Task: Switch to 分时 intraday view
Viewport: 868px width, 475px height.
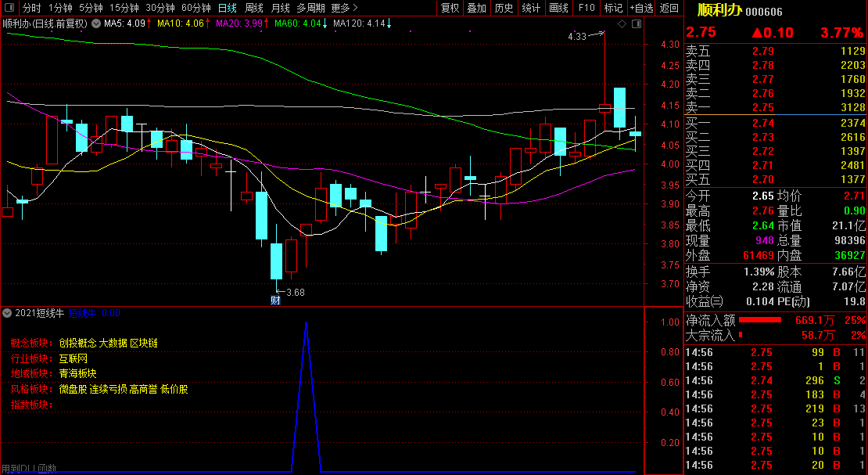Action: tap(31, 8)
